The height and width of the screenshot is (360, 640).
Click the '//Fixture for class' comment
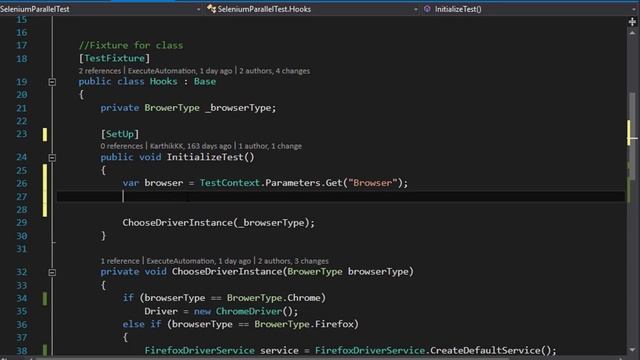pyautogui.click(x=131, y=45)
